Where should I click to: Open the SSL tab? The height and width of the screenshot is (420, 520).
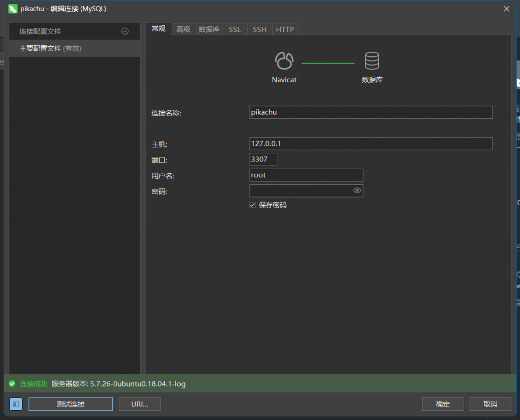(x=235, y=29)
